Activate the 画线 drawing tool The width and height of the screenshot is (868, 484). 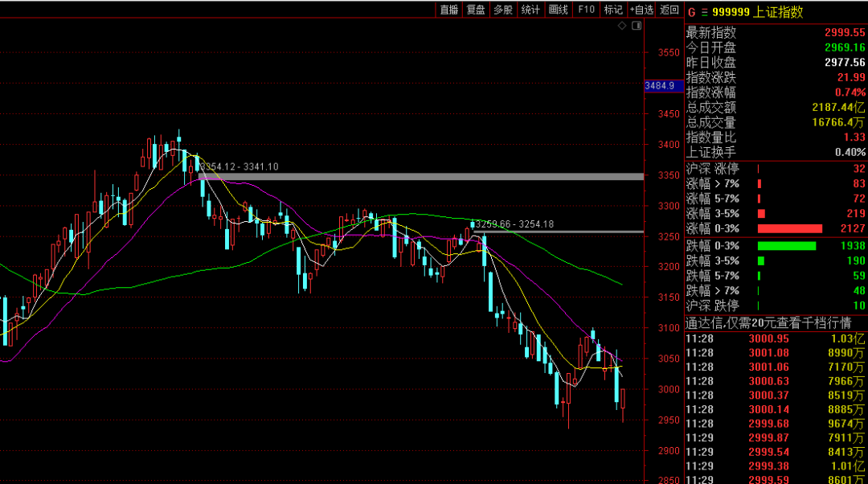click(x=558, y=10)
